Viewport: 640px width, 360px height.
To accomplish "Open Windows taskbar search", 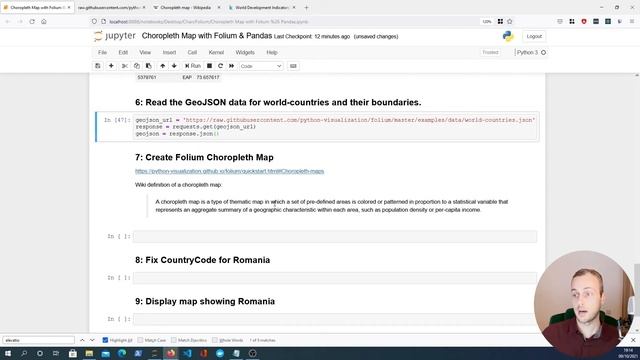I will pos(24,353).
